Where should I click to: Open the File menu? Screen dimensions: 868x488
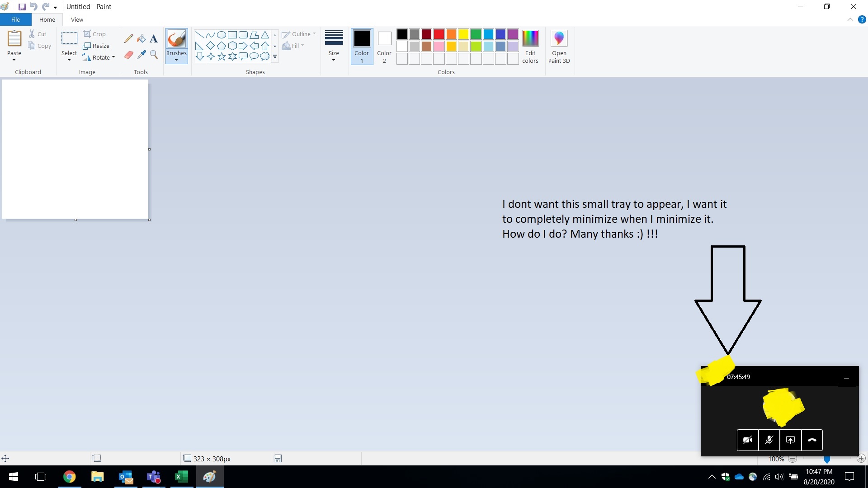pyautogui.click(x=15, y=19)
